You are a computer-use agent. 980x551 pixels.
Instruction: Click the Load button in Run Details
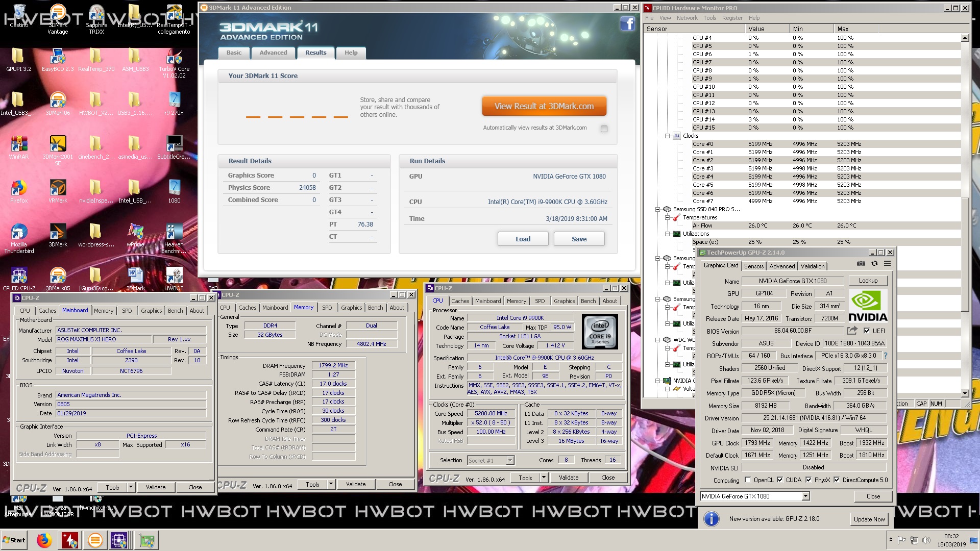click(x=523, y=239)
